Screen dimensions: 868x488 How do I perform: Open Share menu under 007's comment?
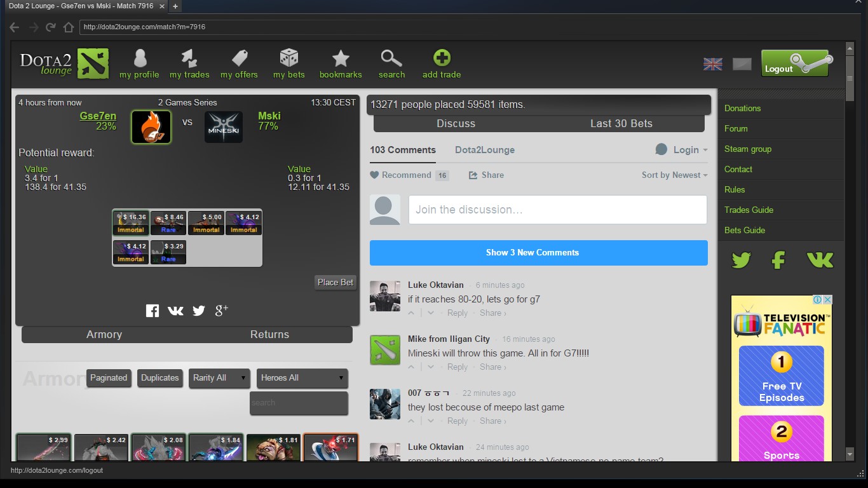pos(493,421)
